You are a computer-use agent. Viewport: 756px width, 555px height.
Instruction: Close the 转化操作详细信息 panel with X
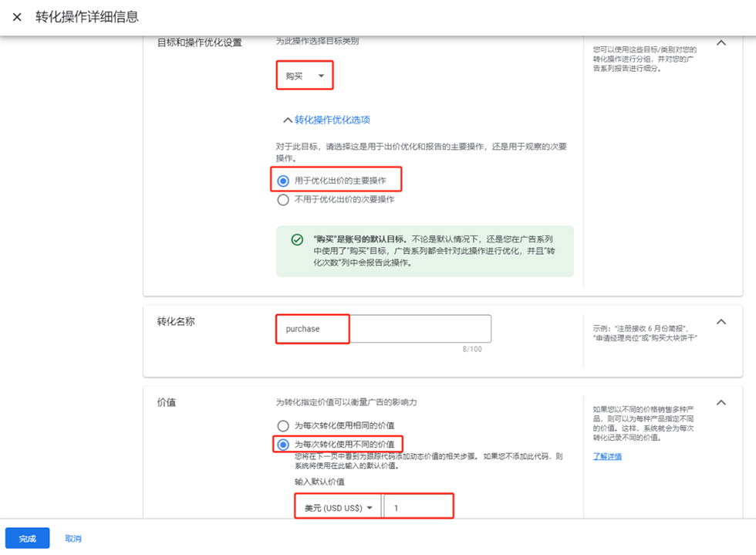[17, 17]
